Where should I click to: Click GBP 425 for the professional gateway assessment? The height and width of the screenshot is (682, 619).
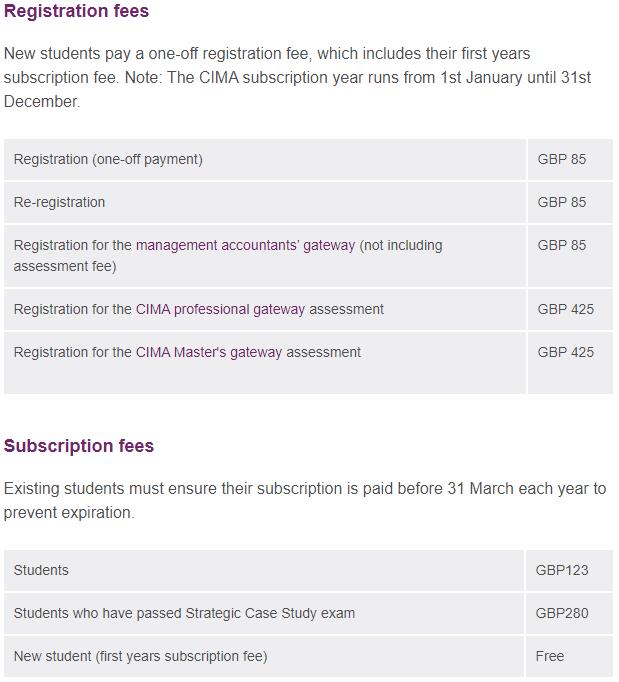pyautogui.click(x=565, y=309)
